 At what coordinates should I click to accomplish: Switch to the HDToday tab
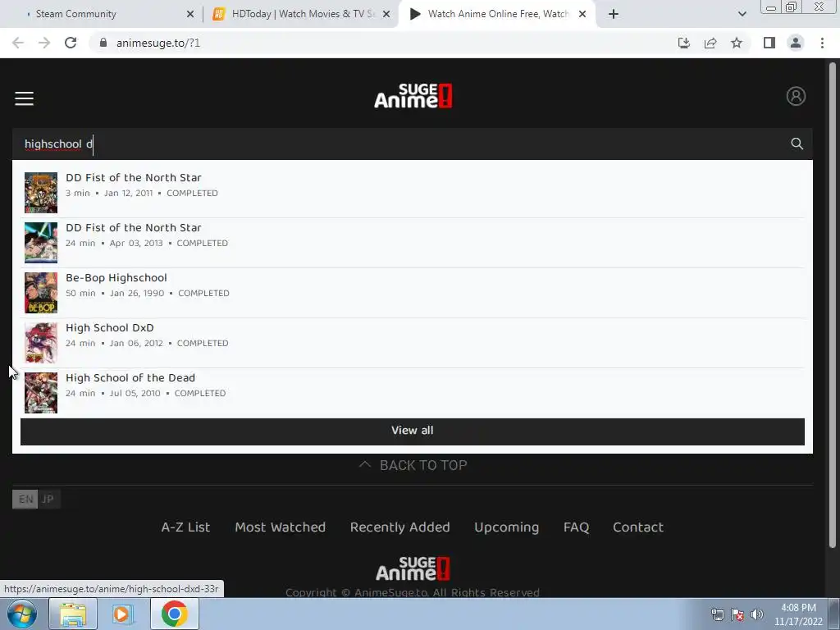300,14
